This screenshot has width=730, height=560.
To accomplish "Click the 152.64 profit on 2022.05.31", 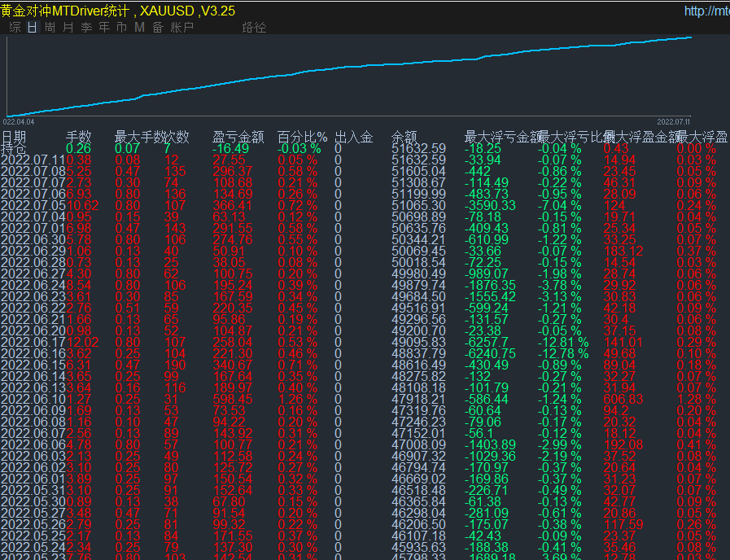I will pos(232,491).
